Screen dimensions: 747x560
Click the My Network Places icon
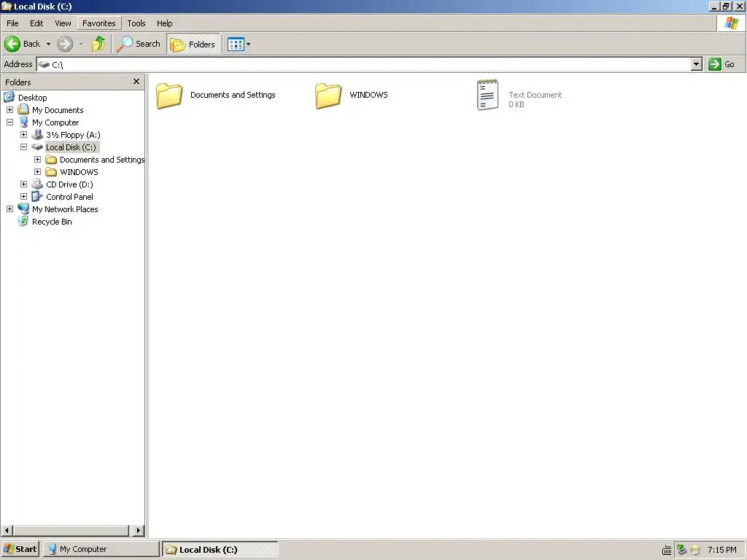tap(23, 209)
